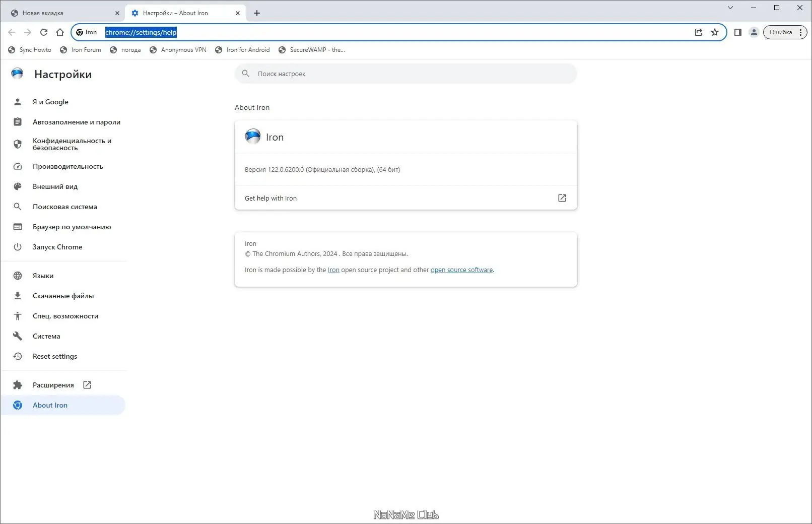This screenshot has height=524, width=812.
Task: Share this page via the share icon
Action: pyautogui.click(x=699, y=32)
